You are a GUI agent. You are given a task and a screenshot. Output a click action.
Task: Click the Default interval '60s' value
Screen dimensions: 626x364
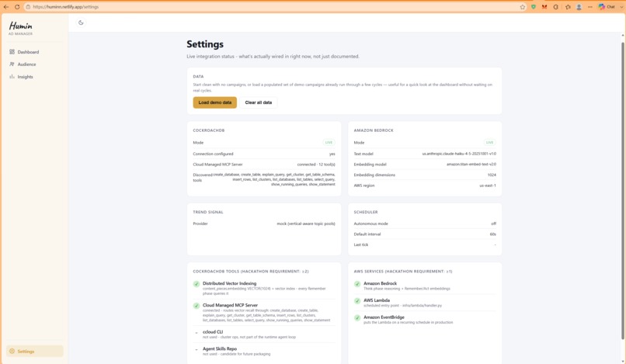492,234
